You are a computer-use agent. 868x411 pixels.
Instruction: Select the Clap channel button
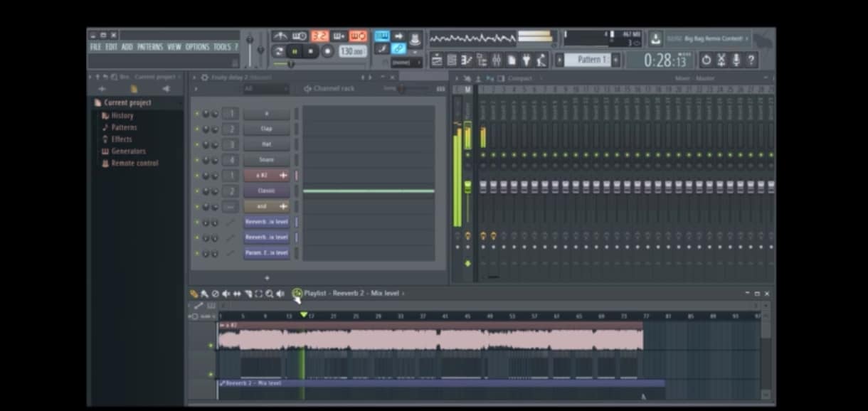tap(267, 129)
